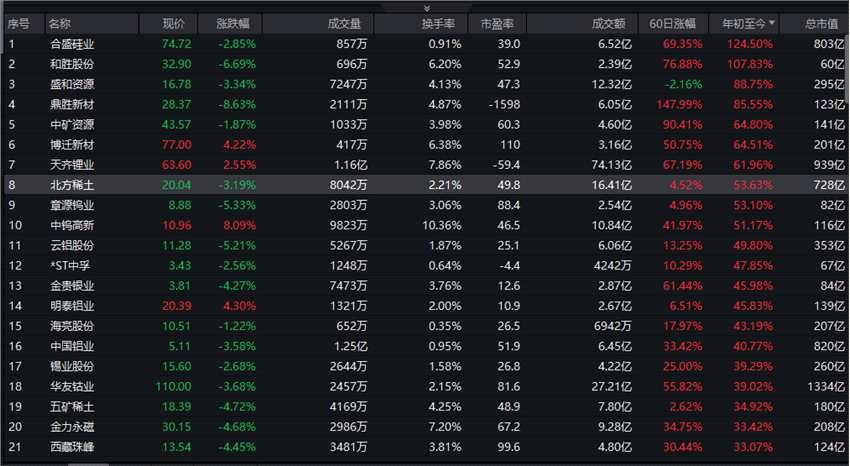The height and width of the screenshot is (466, 850).
Task: Select stock row 章源钨业
Action: (424, 205)
